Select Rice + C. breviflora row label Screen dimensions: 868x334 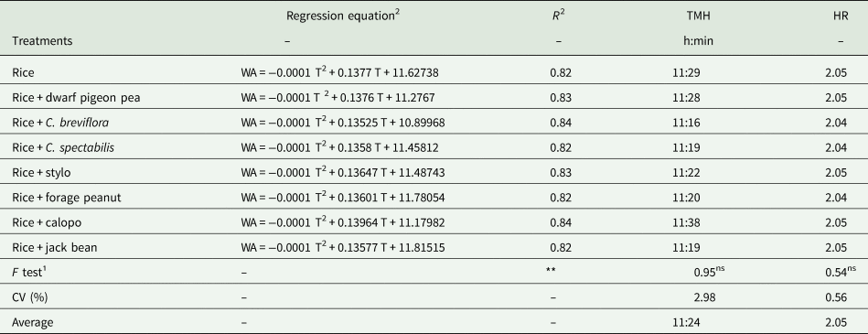(64, 123)
